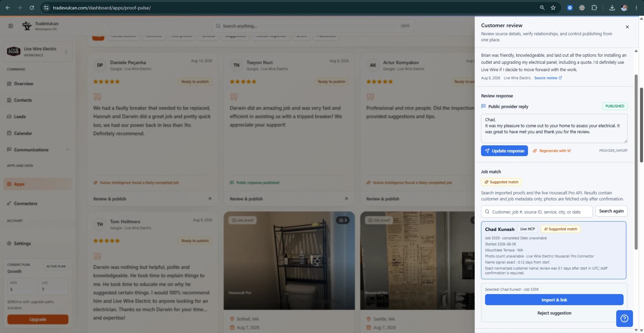Toggle the sidebar collapse icon

click(11, 26)
